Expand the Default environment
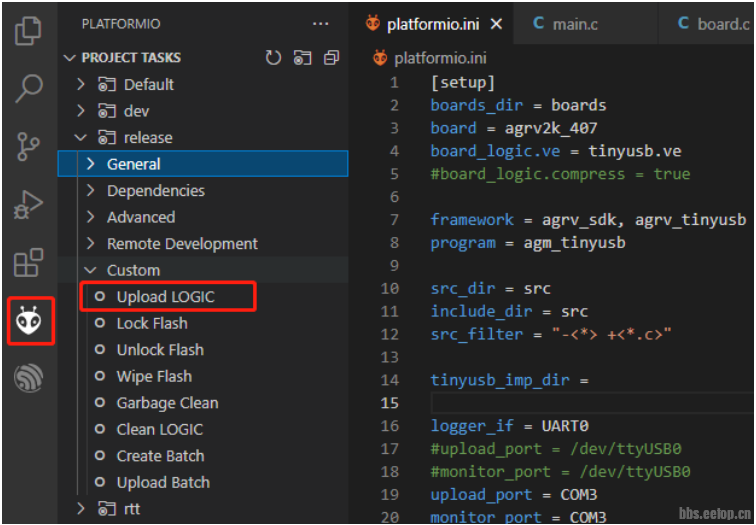The image size is (756, 525). point(81,85)
